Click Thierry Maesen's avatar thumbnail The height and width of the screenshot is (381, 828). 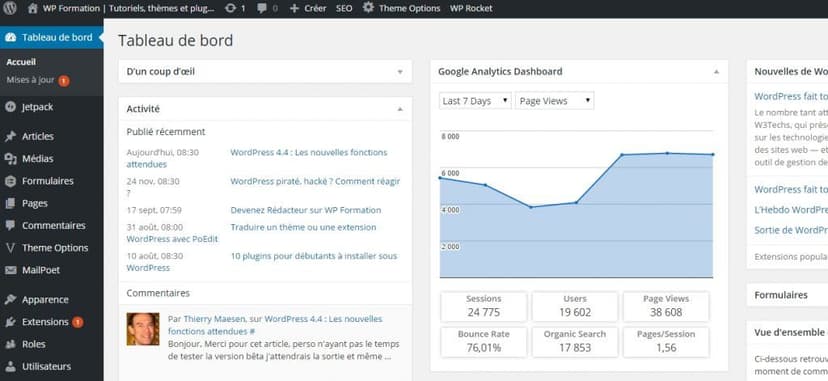(x=143, y=329)
